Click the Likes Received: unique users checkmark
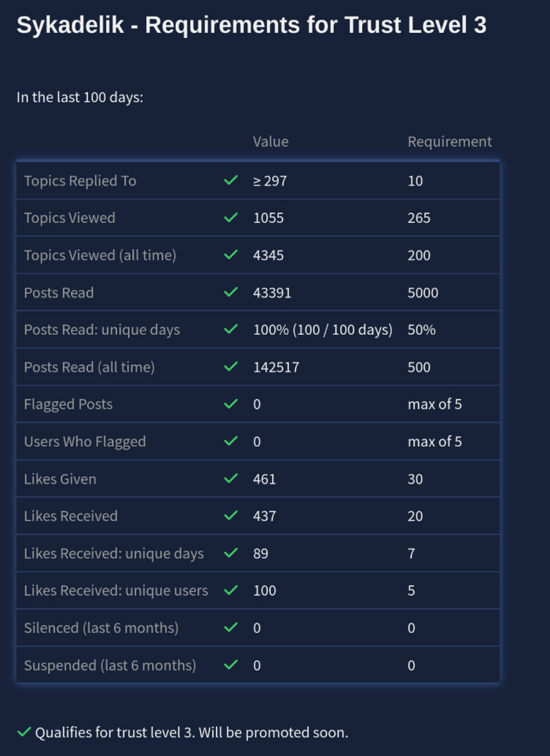The height and width of the screenshot is (756, 550). (231, 591)
